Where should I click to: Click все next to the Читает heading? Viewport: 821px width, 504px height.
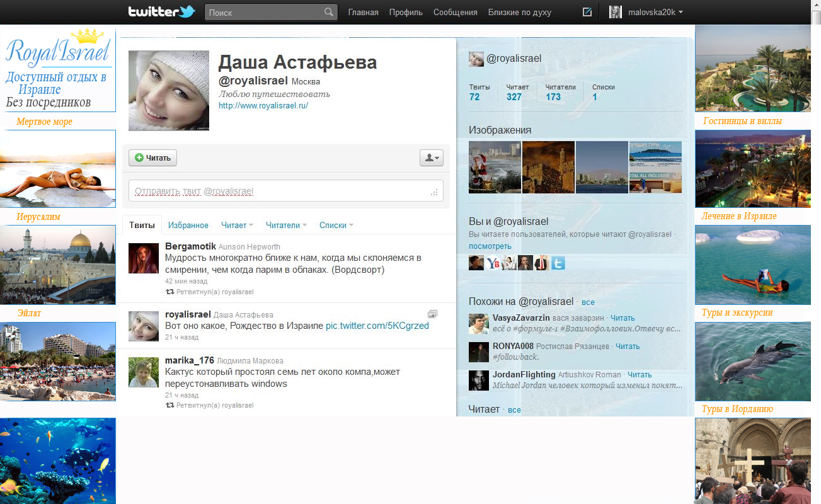pos(514,410)
